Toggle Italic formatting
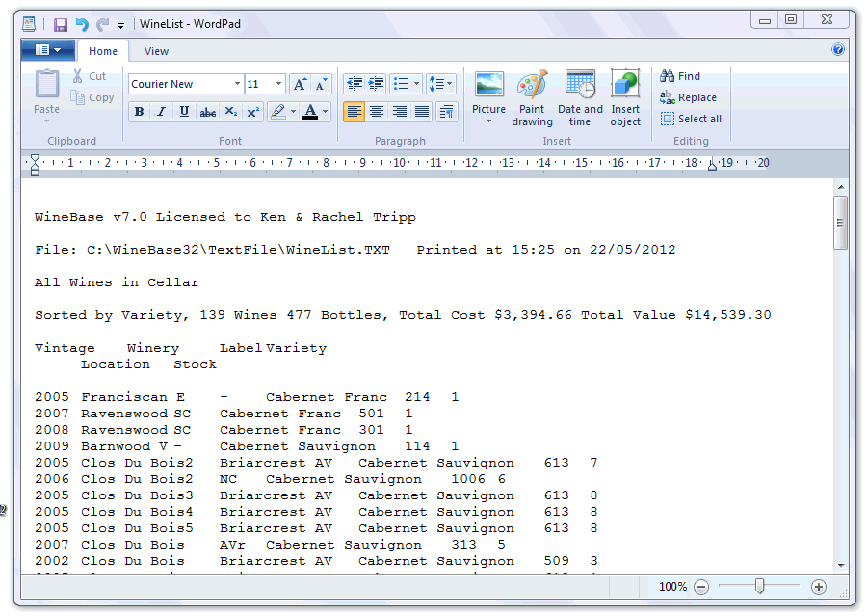This screenshot has width=868, height=616. coord(161,112)
